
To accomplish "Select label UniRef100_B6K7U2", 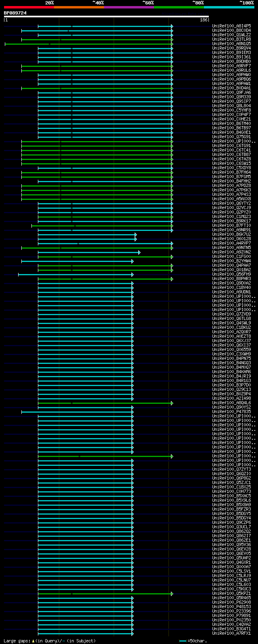I will tap(231, 234).
